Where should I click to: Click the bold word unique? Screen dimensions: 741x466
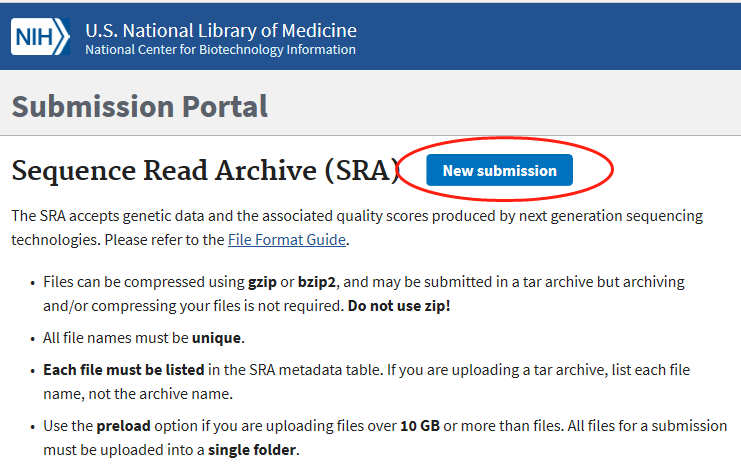(x=218, y=337)
